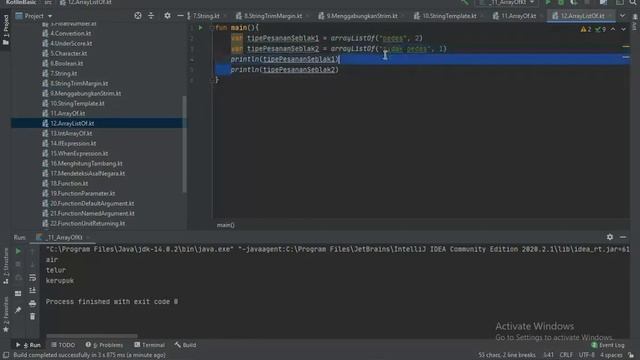The image size is (640, 360).
Task: Toggle the 1: Project side stripe button
Action: click(6, 30)
